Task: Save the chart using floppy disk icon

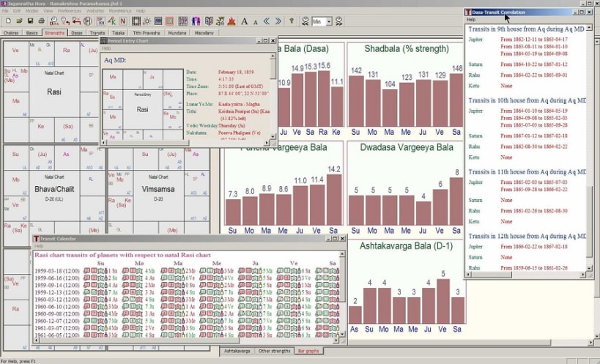Action: 30,21
